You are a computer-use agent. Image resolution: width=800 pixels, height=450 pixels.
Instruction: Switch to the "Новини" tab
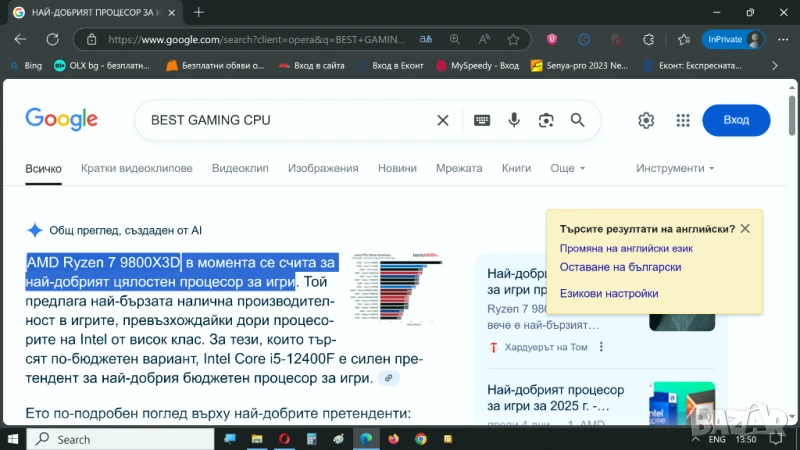point(398,168)
